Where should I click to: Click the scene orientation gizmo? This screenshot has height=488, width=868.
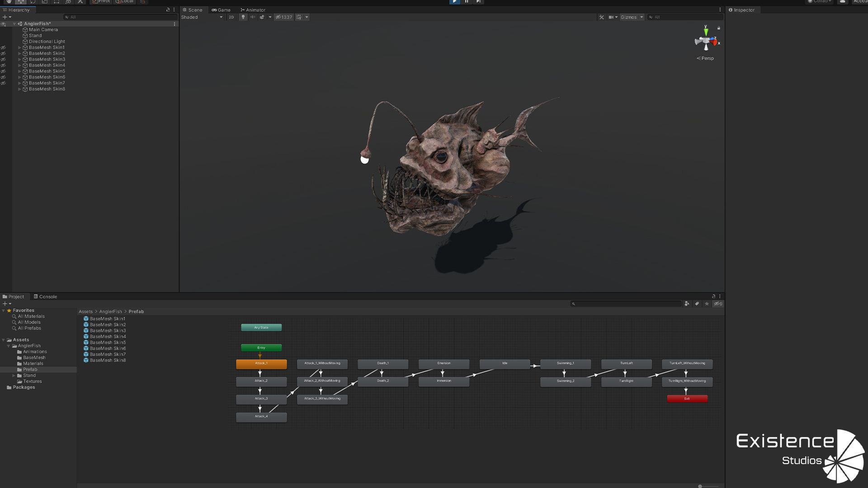click(x=706, y=40)
